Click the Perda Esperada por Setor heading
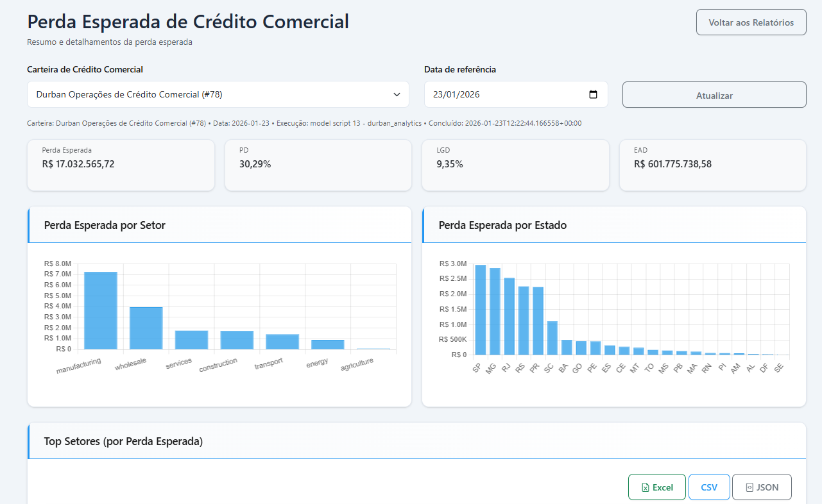The image size is (822, 504). coord(105,225)
